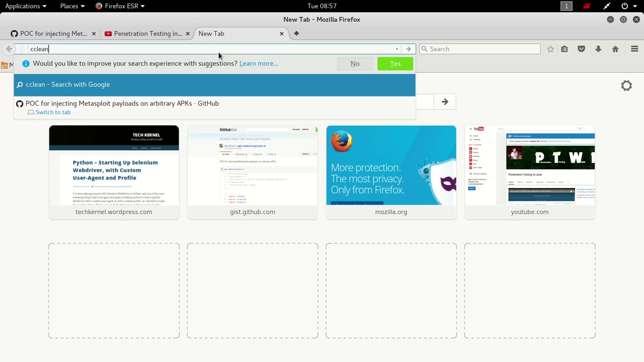The height and width of the screenshot is (362, 644).
Task: Close the Mozilla Firefox window
Action: (636, 20)
